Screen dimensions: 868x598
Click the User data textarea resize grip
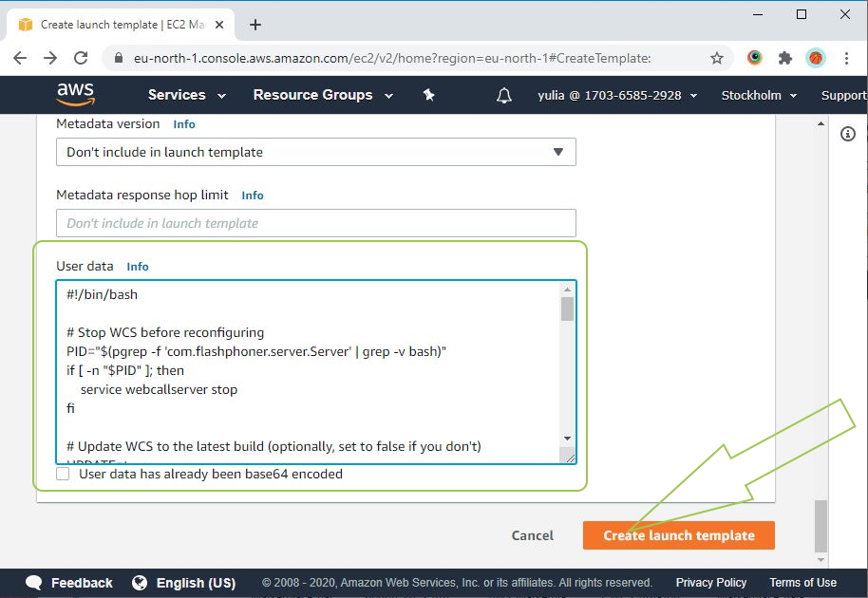click(570, 457)
